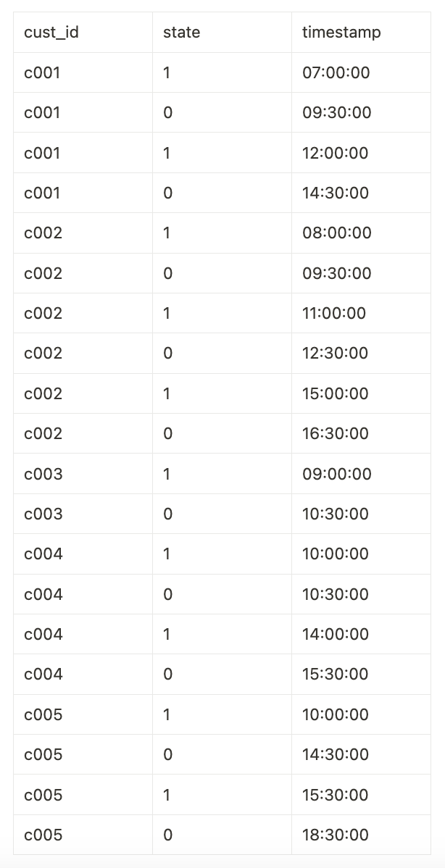The image size is (445, 868).
Task: Select the state cell in the 18:30:00 row
Action: [168, 835]
